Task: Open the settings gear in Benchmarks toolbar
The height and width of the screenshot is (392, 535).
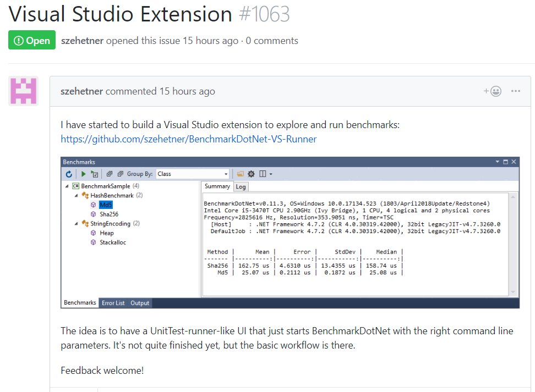Action: coord(251,174)
